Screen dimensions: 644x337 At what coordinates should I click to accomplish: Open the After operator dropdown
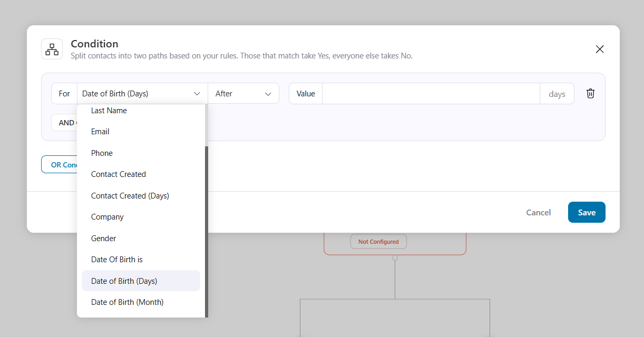243,94
